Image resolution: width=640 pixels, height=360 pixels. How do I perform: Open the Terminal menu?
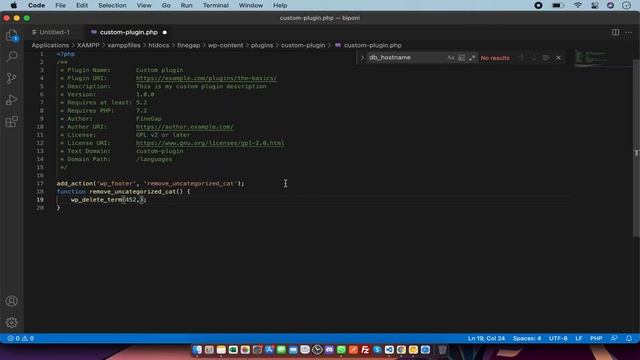216,5
